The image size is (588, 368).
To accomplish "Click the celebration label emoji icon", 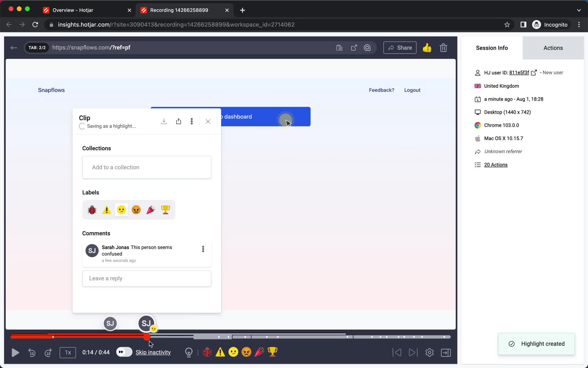I will 151,210.
